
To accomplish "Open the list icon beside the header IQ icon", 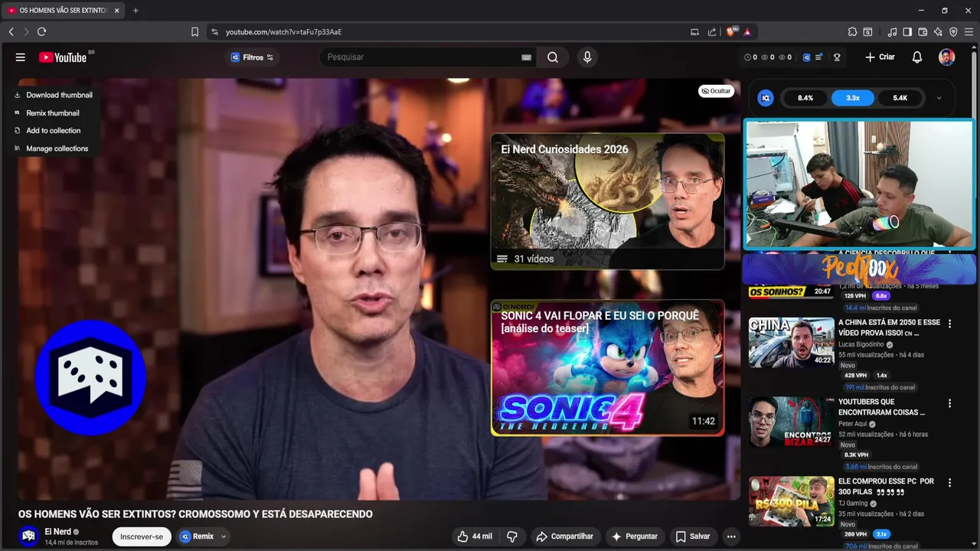I will point(818,57).
